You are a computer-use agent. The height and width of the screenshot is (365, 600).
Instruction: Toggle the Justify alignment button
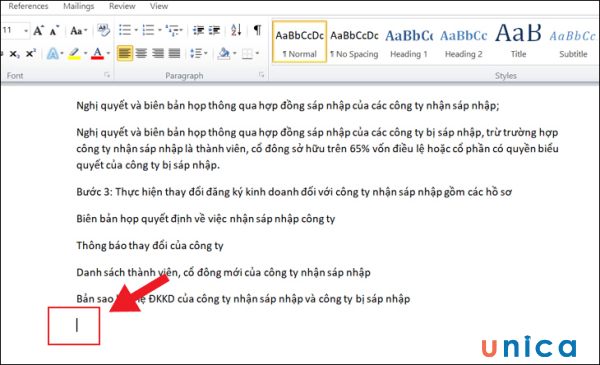pyautogui.click(x=174, y=53)
